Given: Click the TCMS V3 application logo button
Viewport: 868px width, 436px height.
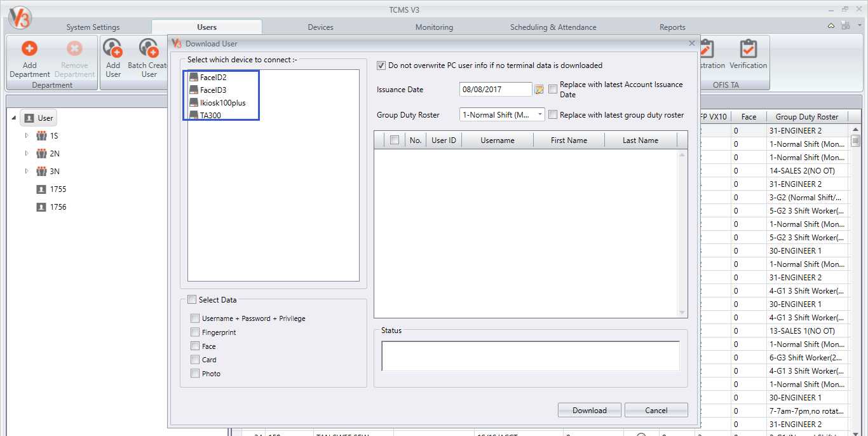Looking at the screenshot, I should coord(19,17).
